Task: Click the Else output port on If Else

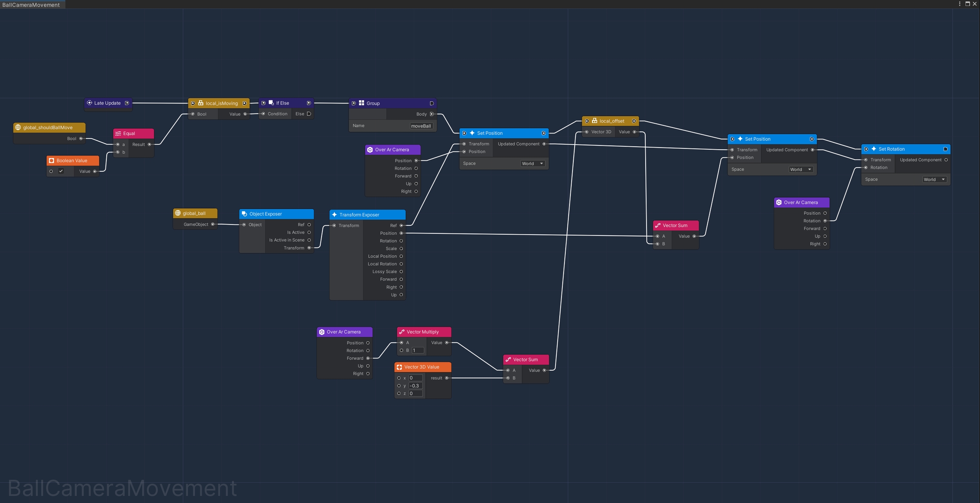Action: (x=309, y=114)
